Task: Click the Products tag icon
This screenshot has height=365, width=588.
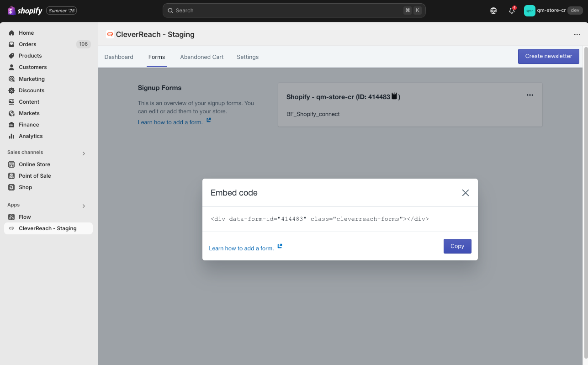Action: (11, 56)
